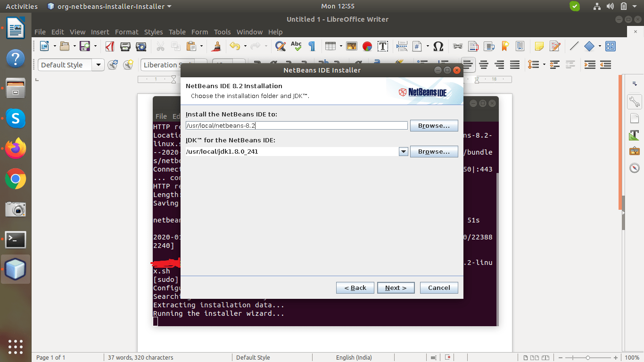Image resolution: width=644 pixels, height=362 pixels.
Task: Expand the Default Style paragraph style dropdown
Action: pyautogui.click(x=98, y=65)
